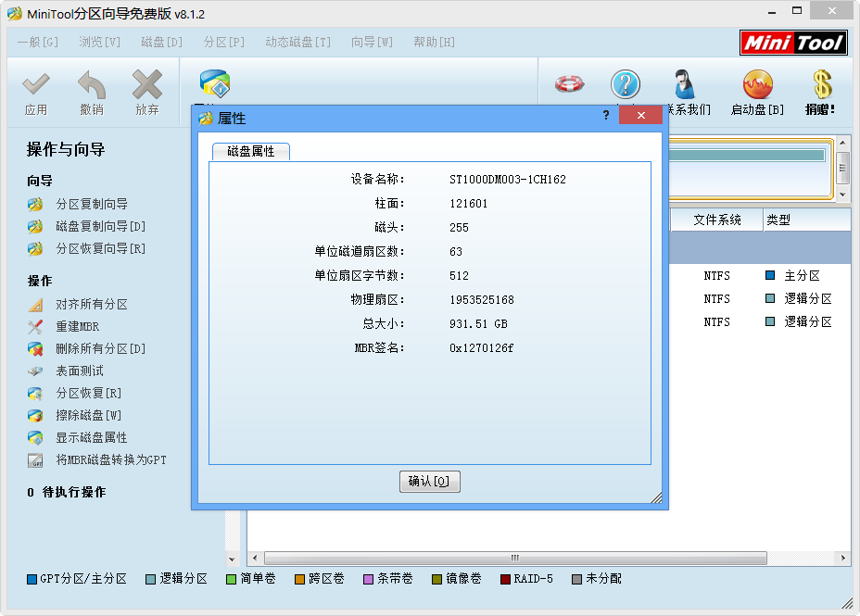Image resolution: width=860 pixels, height=616 pixels.
Task: Click the horizontal scrollbar right arrow
Action: tap(843, 558)
